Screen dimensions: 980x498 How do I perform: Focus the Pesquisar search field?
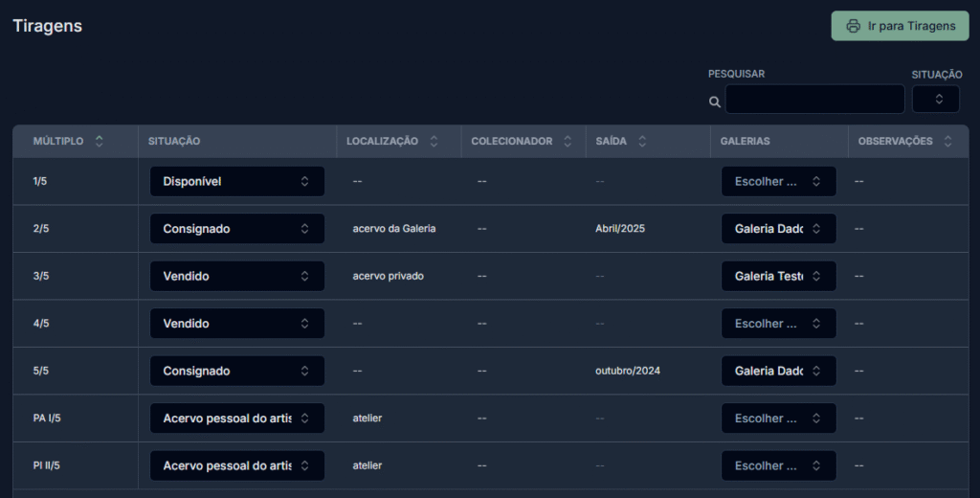point(814,100)
